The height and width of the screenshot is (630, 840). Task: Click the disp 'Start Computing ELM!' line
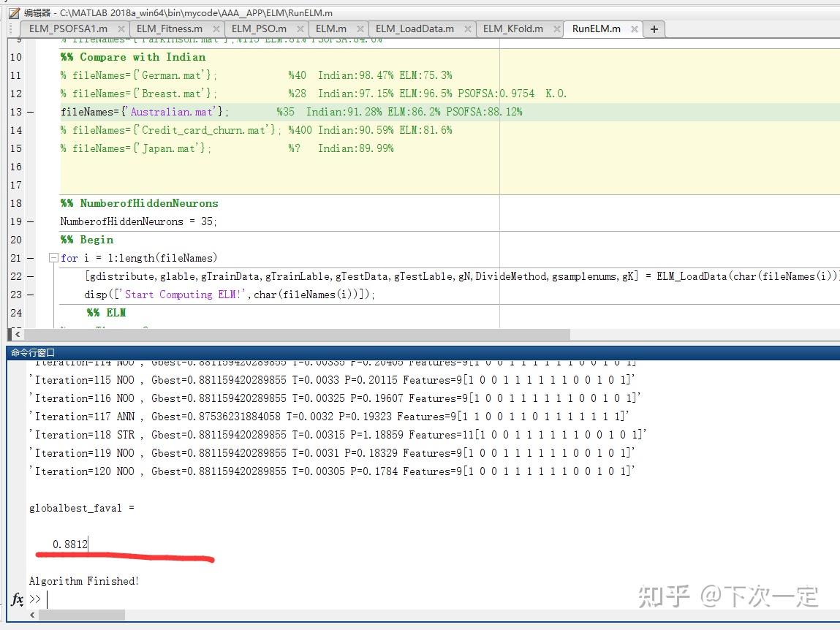[230, 295]
